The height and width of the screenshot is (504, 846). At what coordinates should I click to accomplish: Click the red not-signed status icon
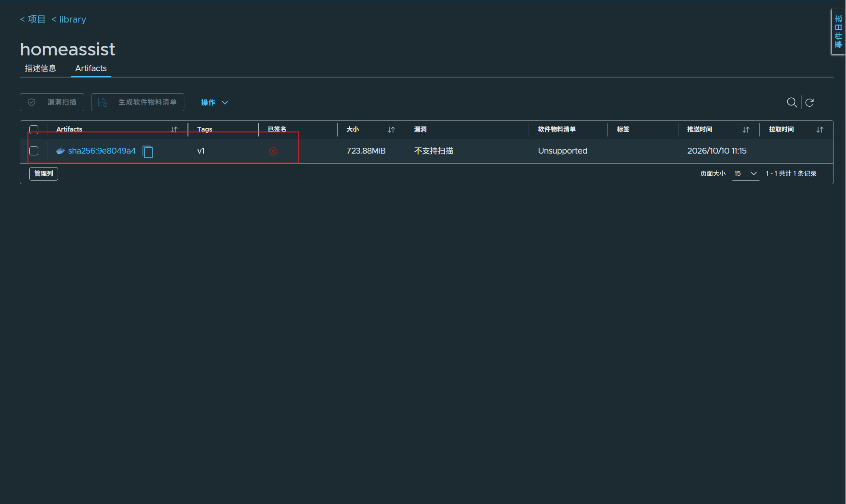(273, 151)
